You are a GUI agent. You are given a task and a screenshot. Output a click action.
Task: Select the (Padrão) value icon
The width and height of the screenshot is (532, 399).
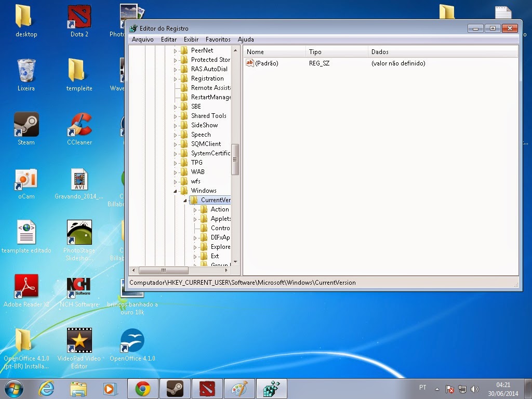pyautogui.click(x=250, y=63)
